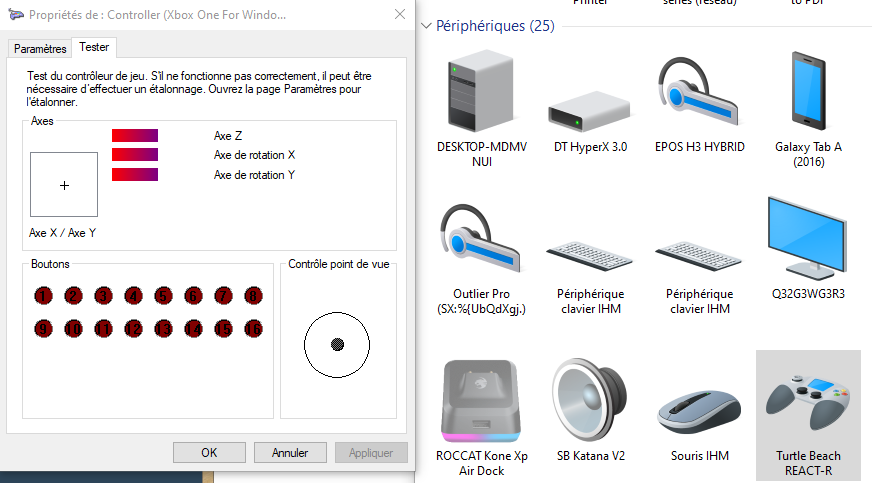Viewport: 872px width, 483px height.
Task: Click the 'Axe Z' label
Action: click(x=227, y=136)
